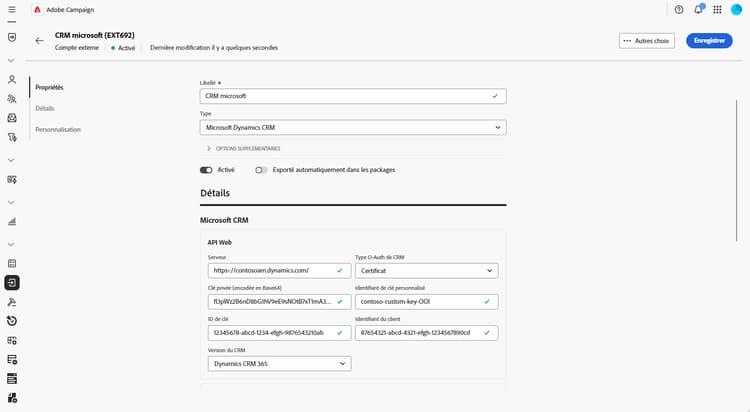Open the apps grid switcher

(x=717, y=10)
